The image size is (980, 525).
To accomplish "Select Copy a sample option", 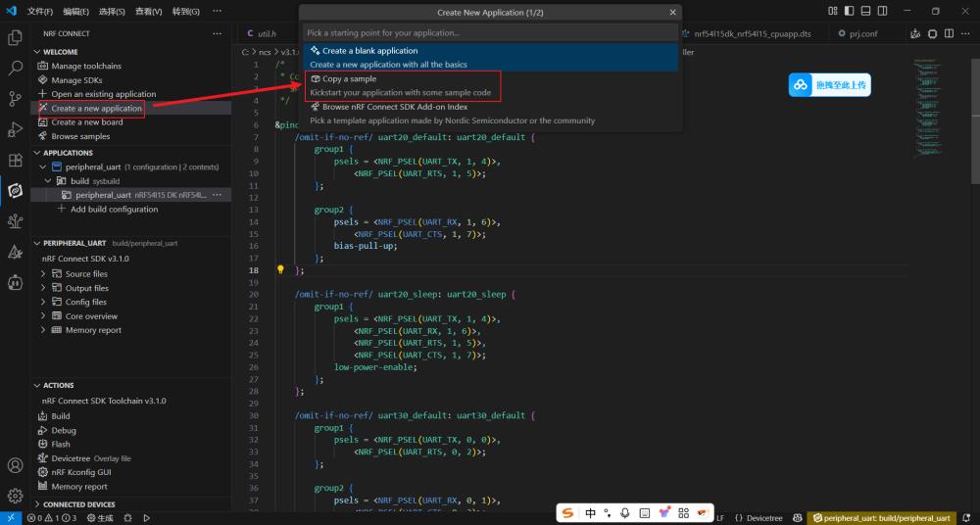I will tap(491, 85).
